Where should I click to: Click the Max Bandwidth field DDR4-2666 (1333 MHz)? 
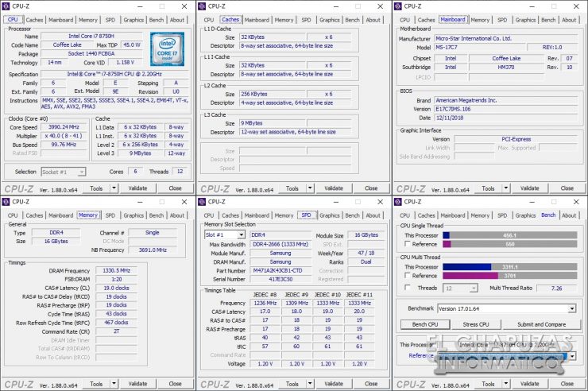(280, 244)
